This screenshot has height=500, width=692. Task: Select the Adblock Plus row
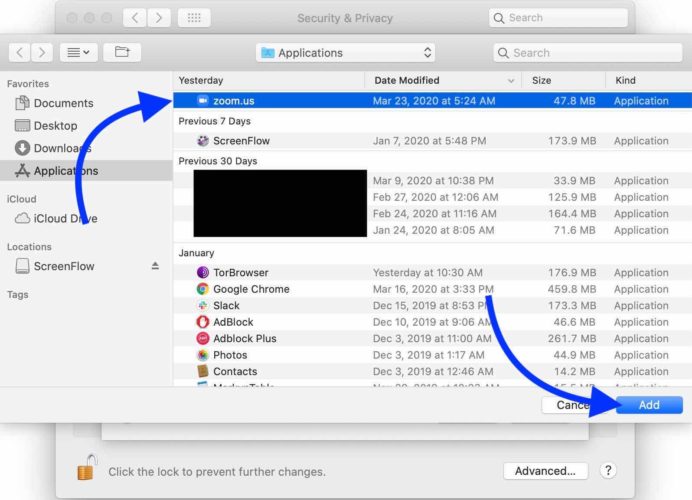tap(432, 338)
